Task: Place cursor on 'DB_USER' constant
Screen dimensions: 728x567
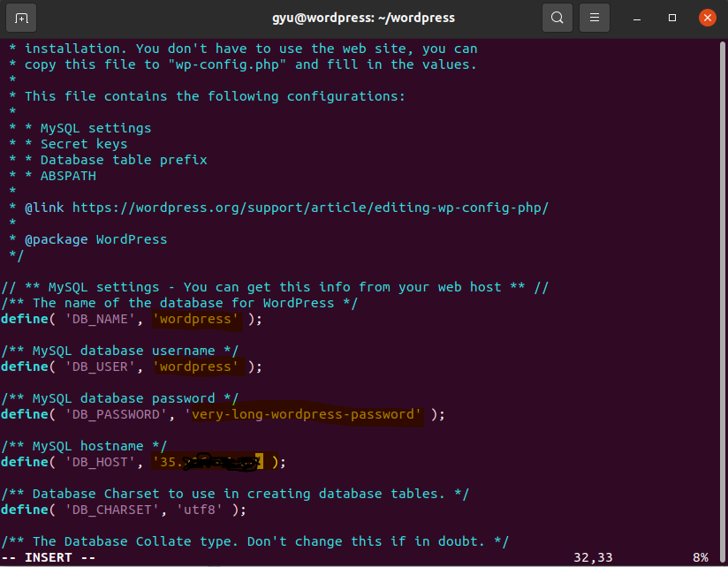Action: tap(100, 367)
